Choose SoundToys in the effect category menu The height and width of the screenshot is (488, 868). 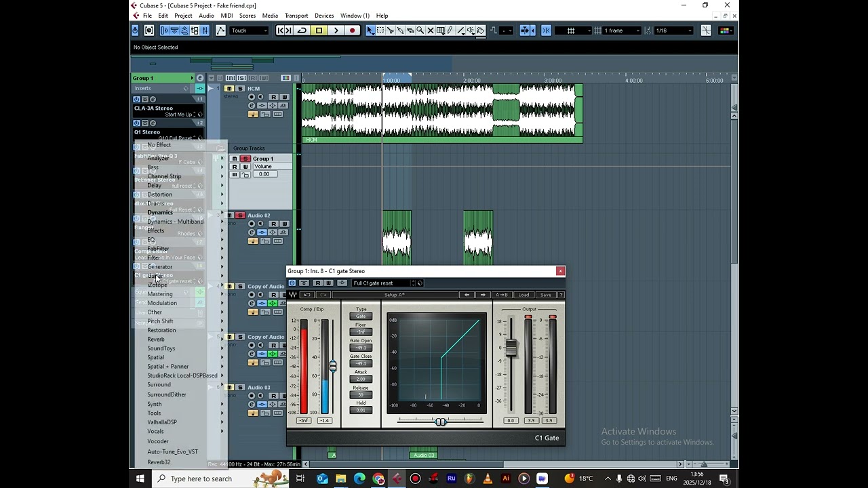click(x=161, y=348)
